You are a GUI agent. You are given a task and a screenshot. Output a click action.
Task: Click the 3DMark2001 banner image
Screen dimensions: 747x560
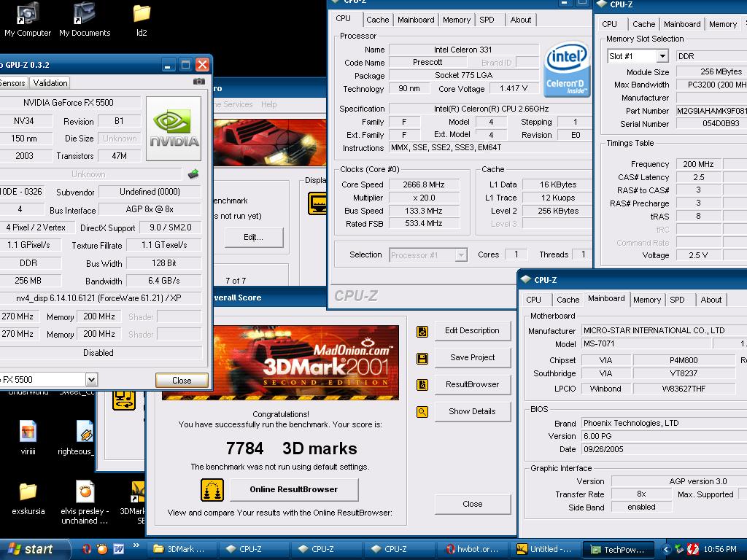[305, 363]
